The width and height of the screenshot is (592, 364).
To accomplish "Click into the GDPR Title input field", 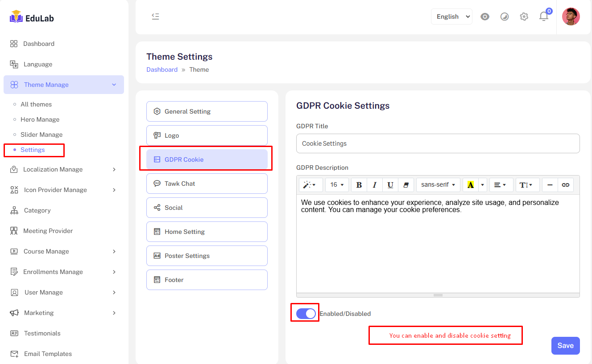I will coord(438,143).
